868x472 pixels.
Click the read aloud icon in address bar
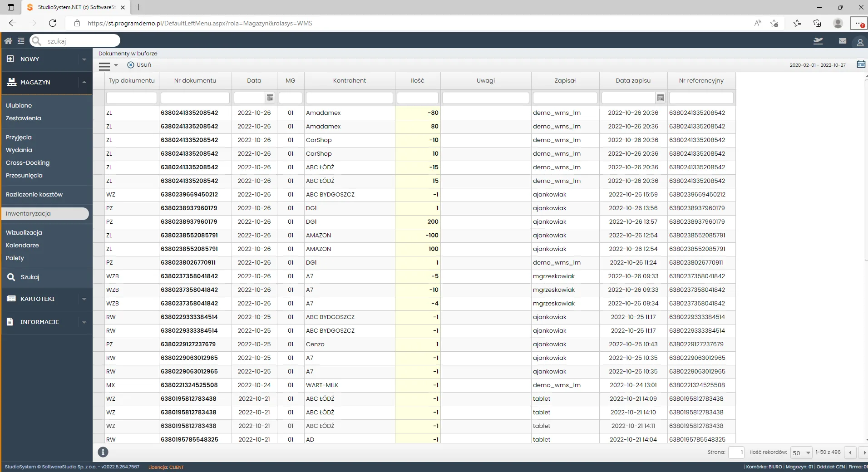tap(757, 23)
